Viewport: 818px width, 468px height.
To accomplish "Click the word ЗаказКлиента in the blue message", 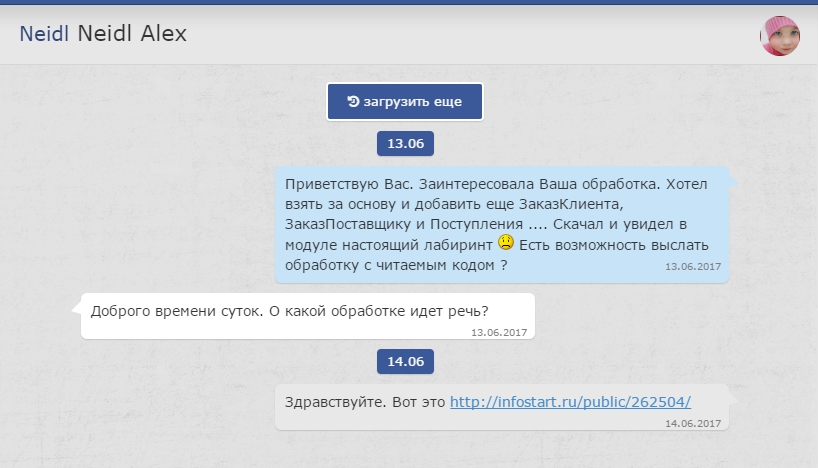I will tap(571, 204).
